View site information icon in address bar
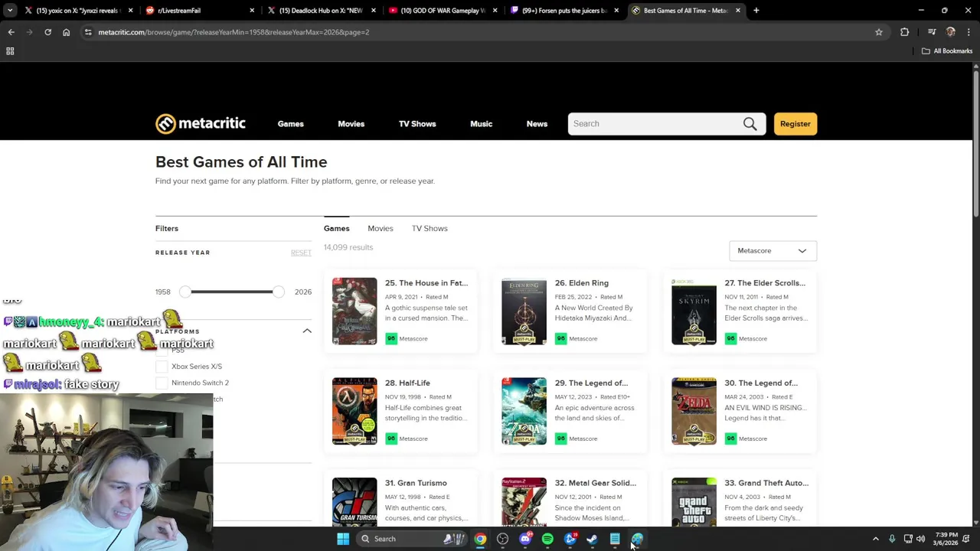The width and height of the screenshot is (980, 551). coord(88,32)
